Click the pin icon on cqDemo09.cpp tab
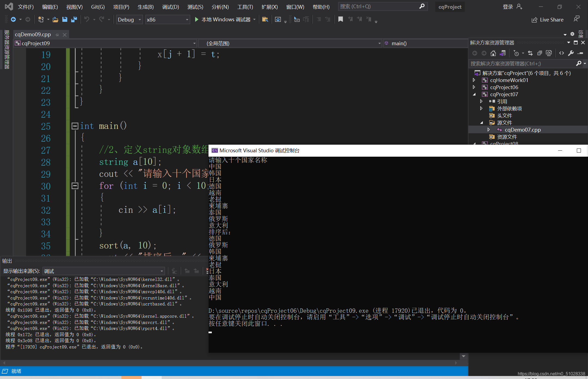The height and width of the screenshot is (379, 588). pyautogui.click(x=57, y=35)
